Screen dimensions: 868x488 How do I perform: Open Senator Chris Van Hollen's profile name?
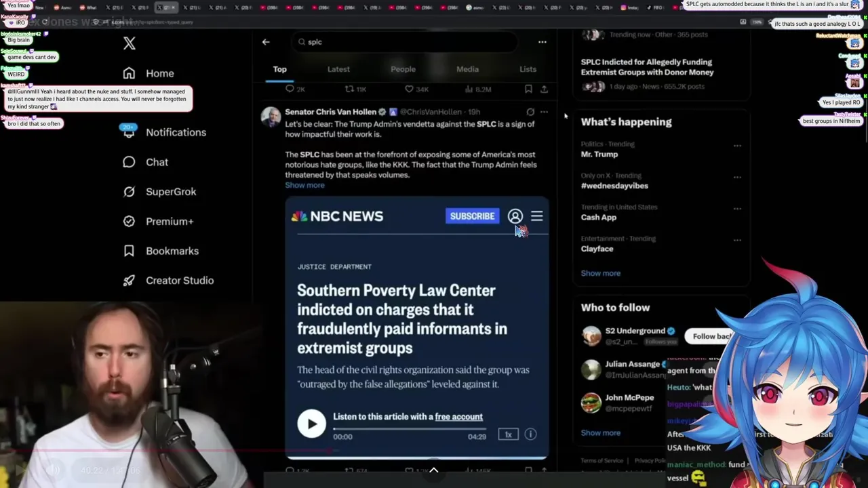331,112
